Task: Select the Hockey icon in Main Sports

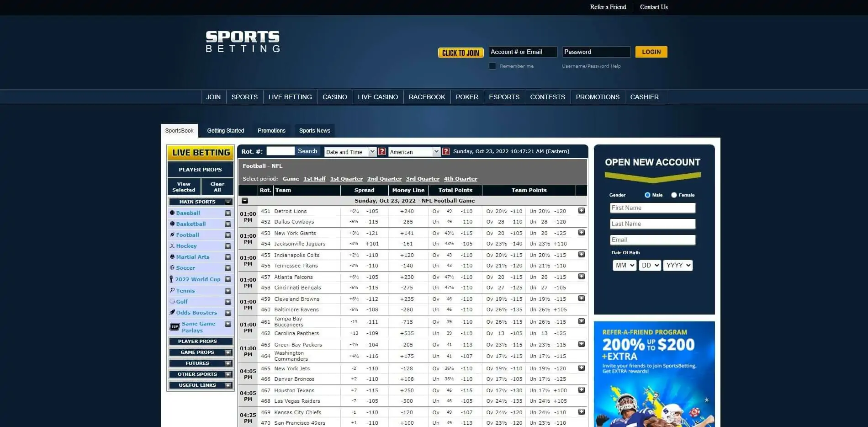Action: [172, 246]
